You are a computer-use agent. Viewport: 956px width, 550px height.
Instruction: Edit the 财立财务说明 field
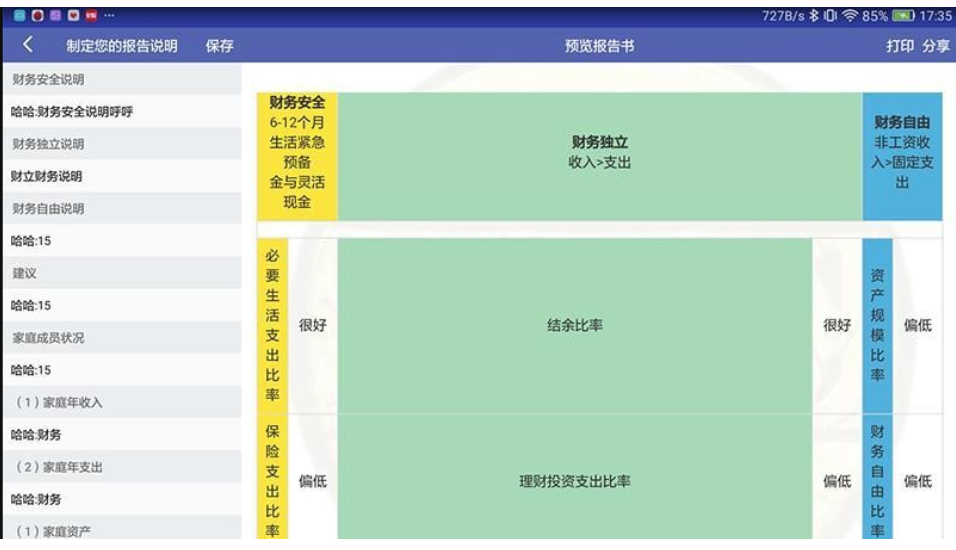(x=122, y=176)
